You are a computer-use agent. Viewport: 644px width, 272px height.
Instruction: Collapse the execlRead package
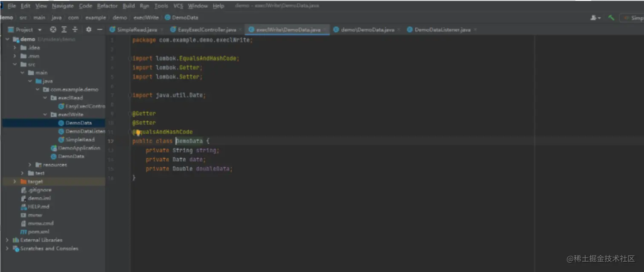click(45, 98)
